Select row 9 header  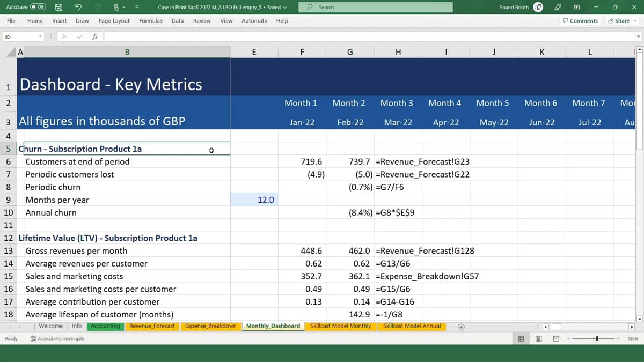click(8, 200)
